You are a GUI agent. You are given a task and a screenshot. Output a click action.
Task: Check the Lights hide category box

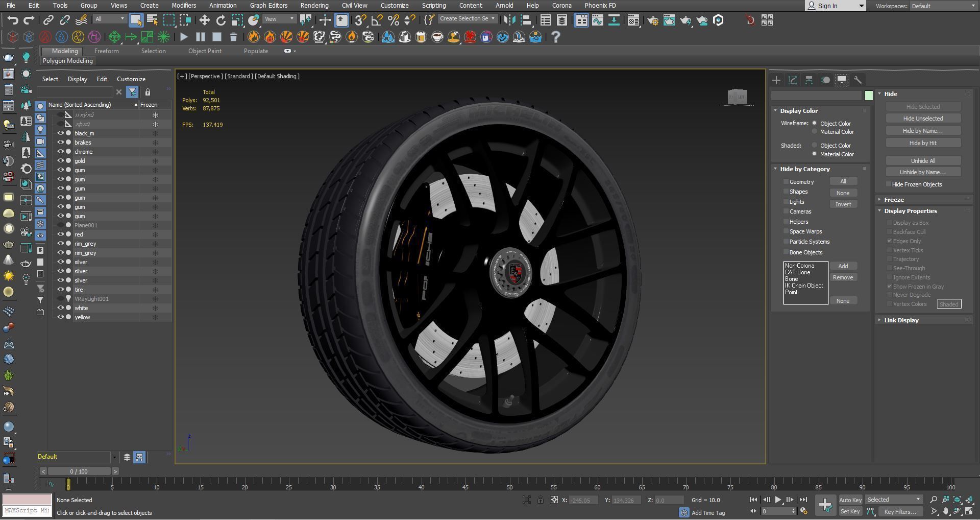click(x=786, y=202)
